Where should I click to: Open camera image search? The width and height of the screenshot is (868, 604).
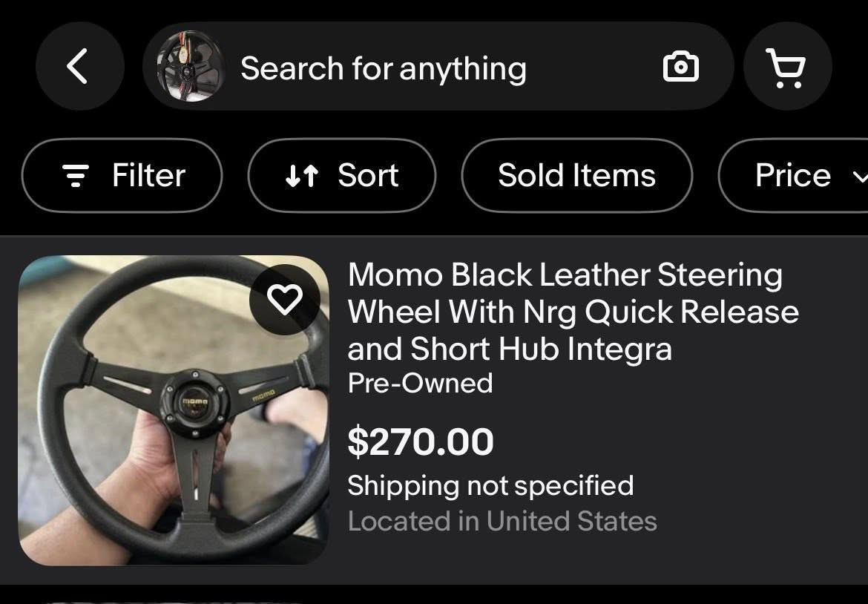pyautogui.click(x=680, y=68)
